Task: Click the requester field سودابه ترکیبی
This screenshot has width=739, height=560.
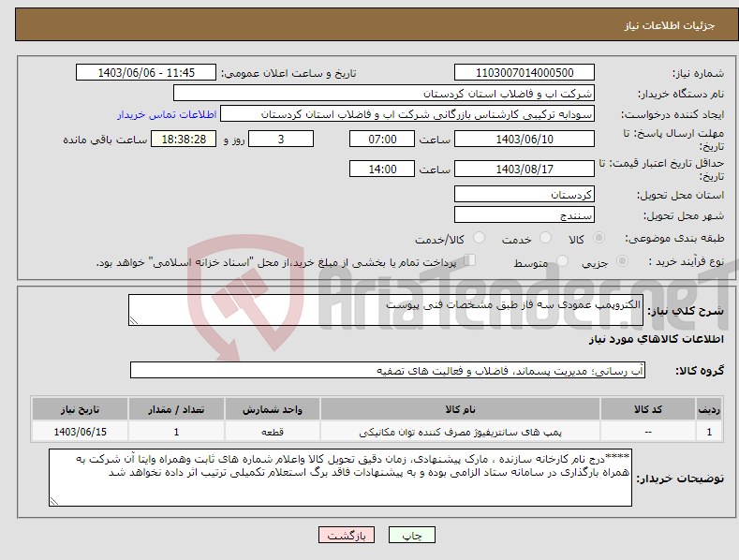Action: pyautogui.click(x=407, y=114)
